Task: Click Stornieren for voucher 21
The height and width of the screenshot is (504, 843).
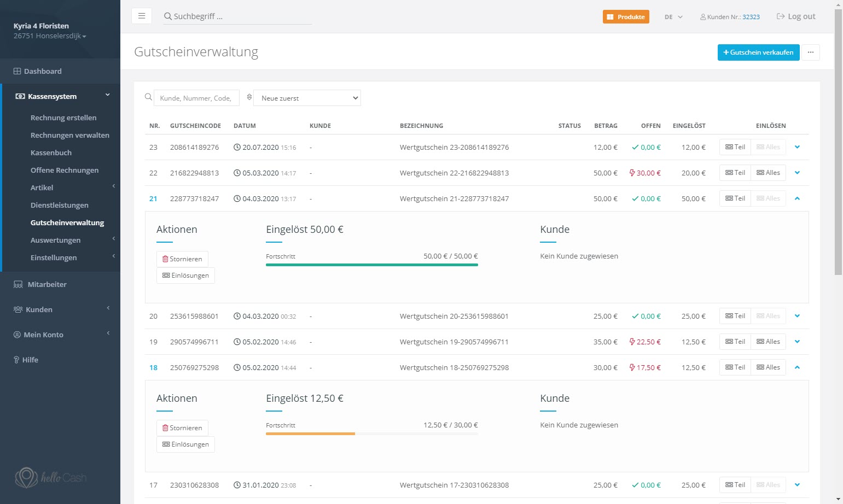Action: pyautogui.click(x=182, y=259)
